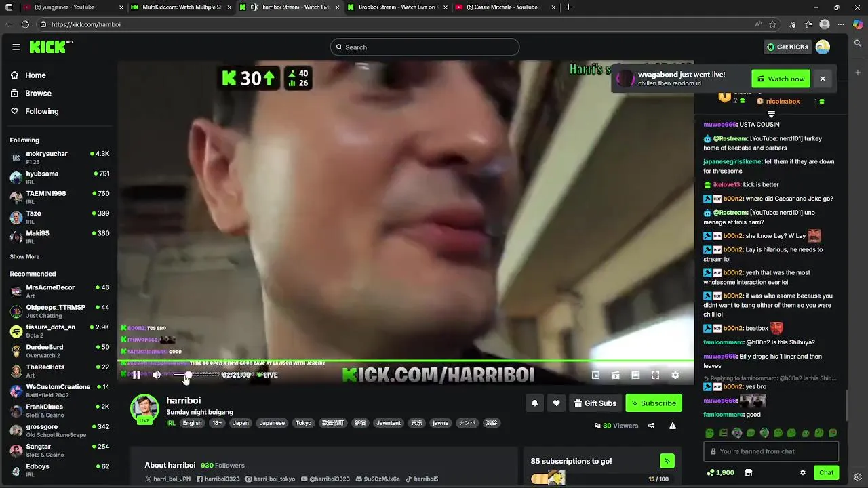868x488 pixels.
Task: Click the Gift Subs button
Action: pos(595,403)
